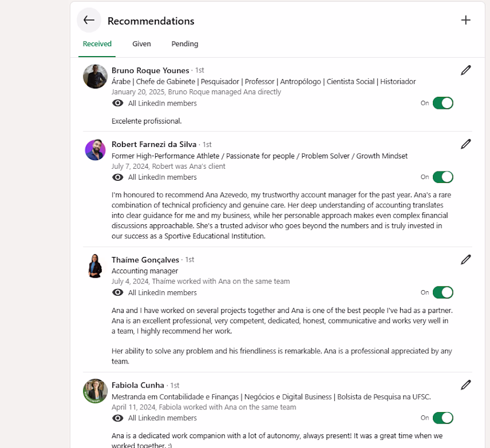Image resolution: width=490 pixels, height=448 pixels.
Task: Open Fabiola Cunha's name link
Action: (x=138, y=385)
